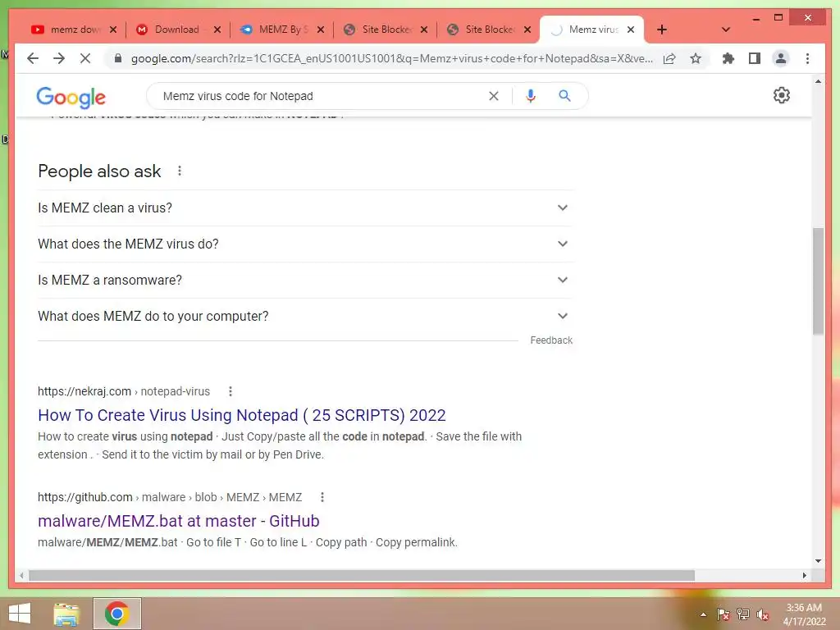Open the Extensions puzzle icon
The height and width of the screenshot is (630, 840).
click(x=728, y=58)
